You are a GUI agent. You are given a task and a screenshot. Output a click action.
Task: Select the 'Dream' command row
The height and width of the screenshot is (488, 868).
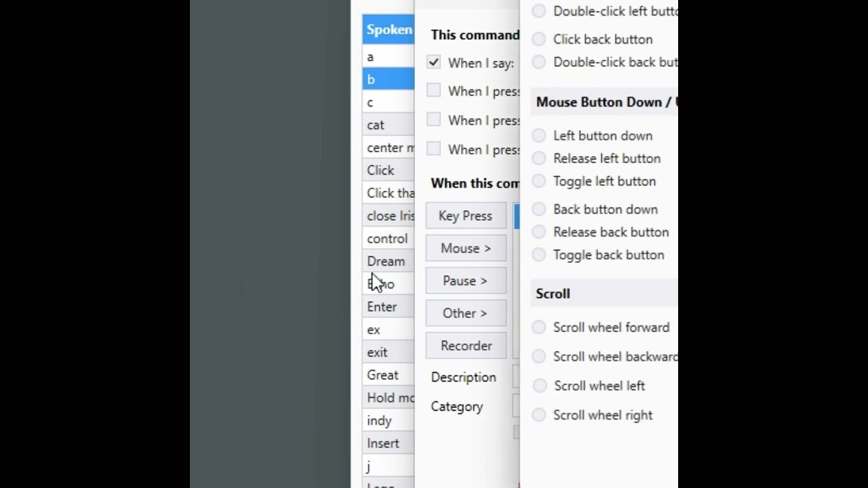(x=389, y=261)
